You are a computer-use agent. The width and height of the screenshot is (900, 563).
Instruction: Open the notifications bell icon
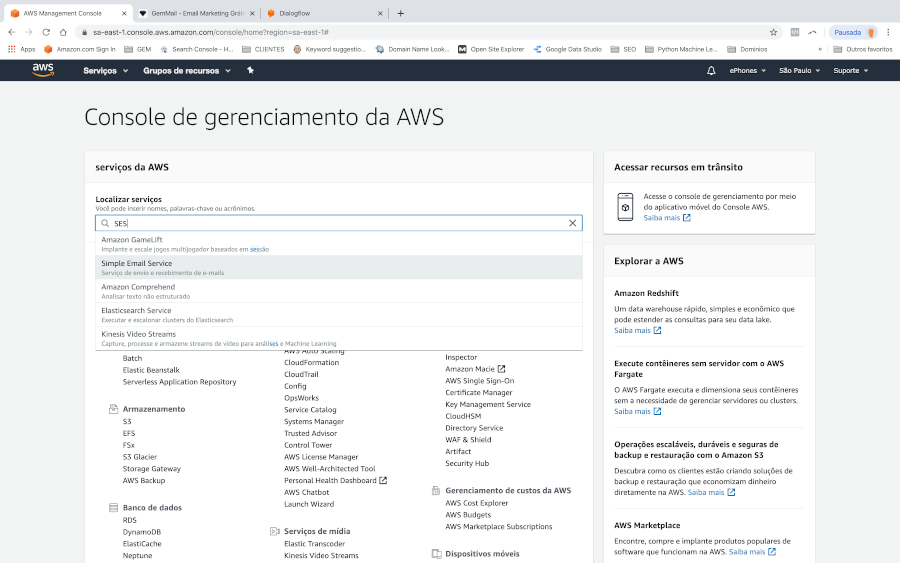[711, 71]
